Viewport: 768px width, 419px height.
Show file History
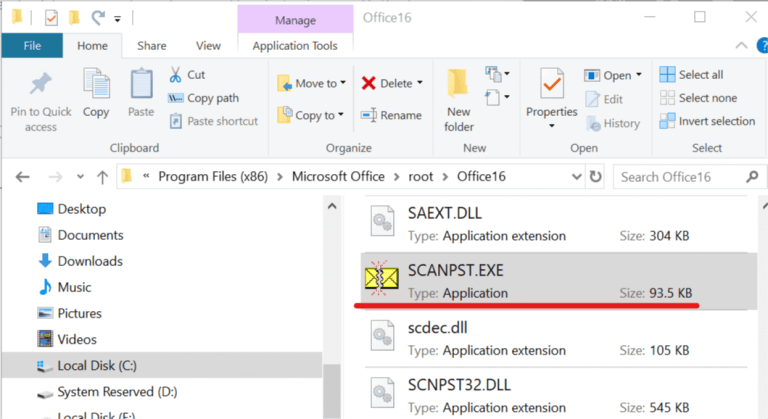[613, 123]
